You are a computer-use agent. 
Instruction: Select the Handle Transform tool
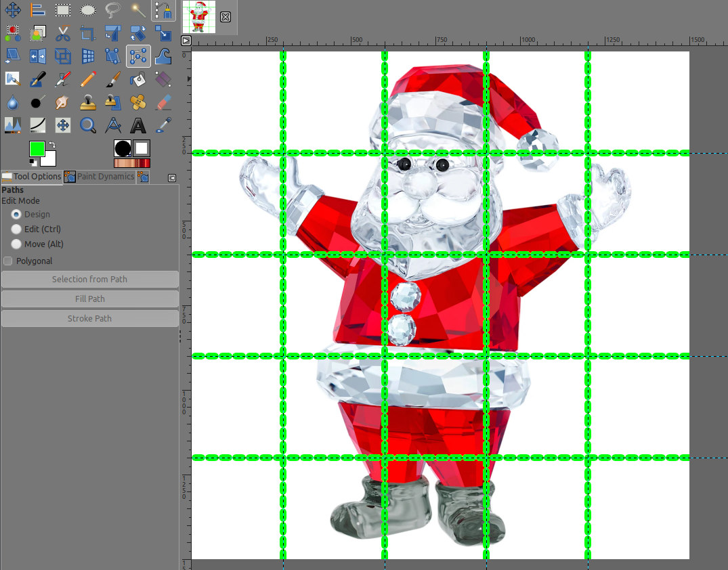tap(113, 56)
